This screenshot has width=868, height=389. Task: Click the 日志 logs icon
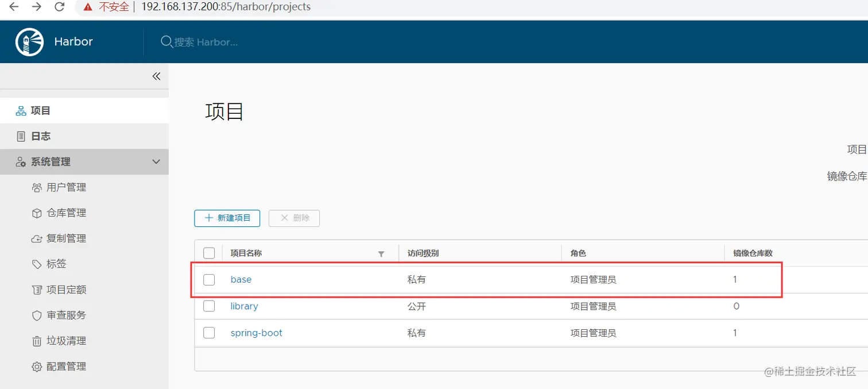tap(21, 136)
